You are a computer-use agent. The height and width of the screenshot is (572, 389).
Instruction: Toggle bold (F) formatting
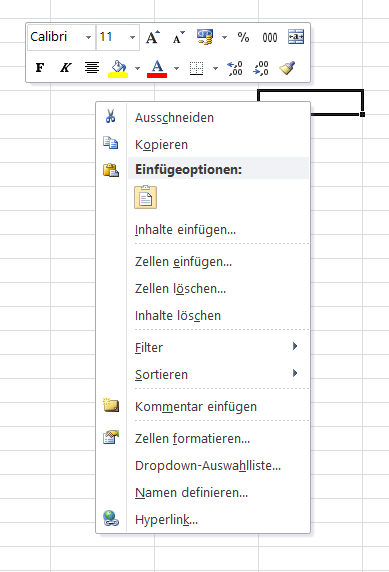pyautogui.click(x=40, y=68)
